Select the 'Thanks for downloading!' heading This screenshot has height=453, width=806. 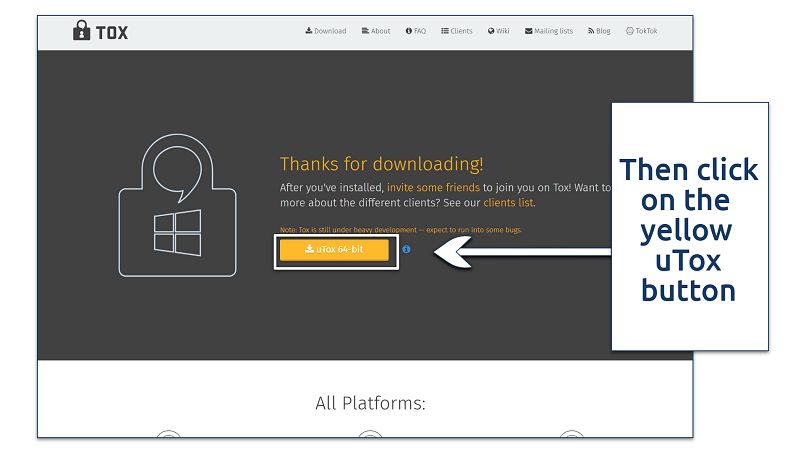tap(381, 164)
